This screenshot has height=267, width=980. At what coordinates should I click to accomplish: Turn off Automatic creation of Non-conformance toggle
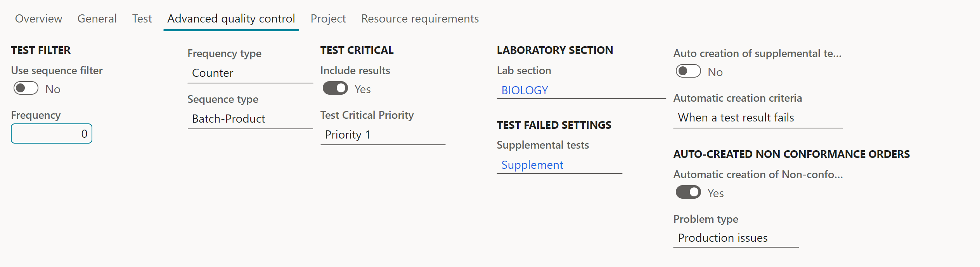click(x=688, y=192)
